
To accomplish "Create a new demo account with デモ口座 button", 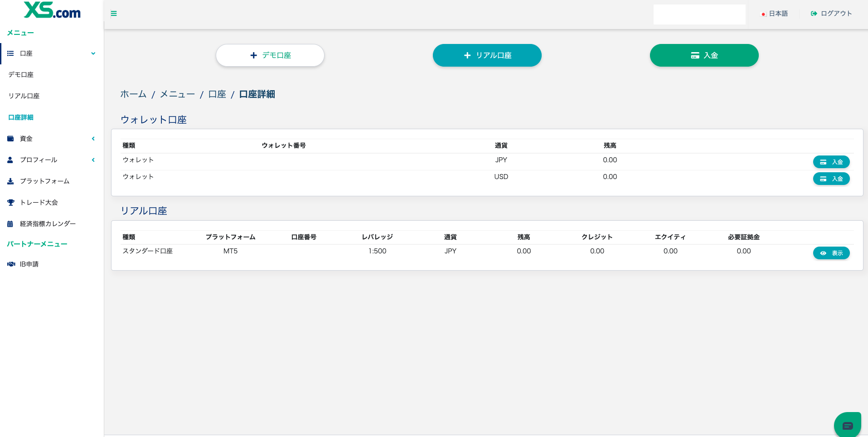I will (270, 55).
